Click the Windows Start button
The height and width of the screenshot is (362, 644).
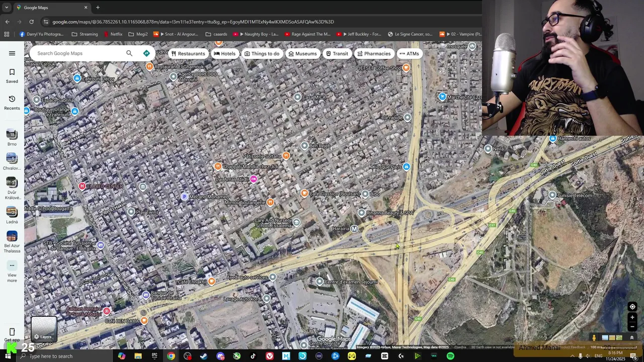(8, 356)
